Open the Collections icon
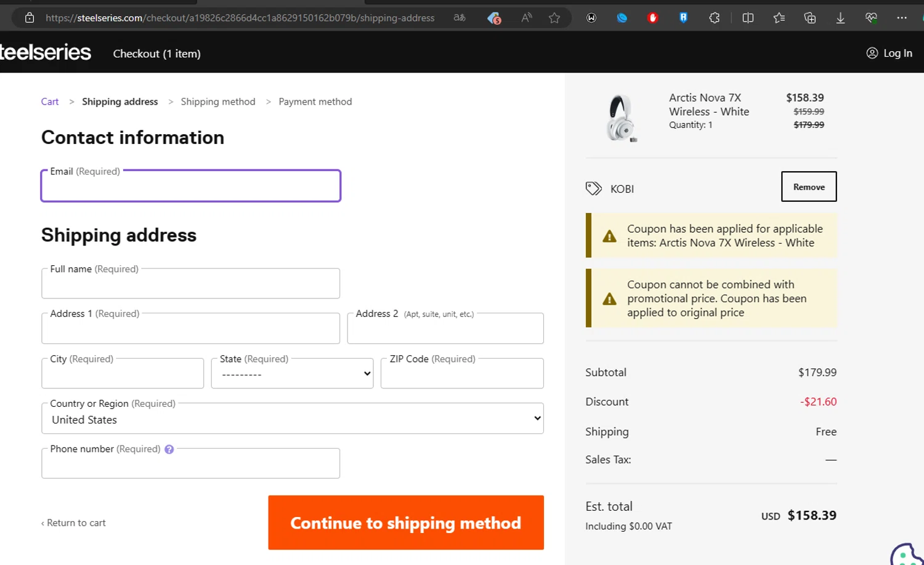This screenshot has width=924, height=565. tap(810, 18)
